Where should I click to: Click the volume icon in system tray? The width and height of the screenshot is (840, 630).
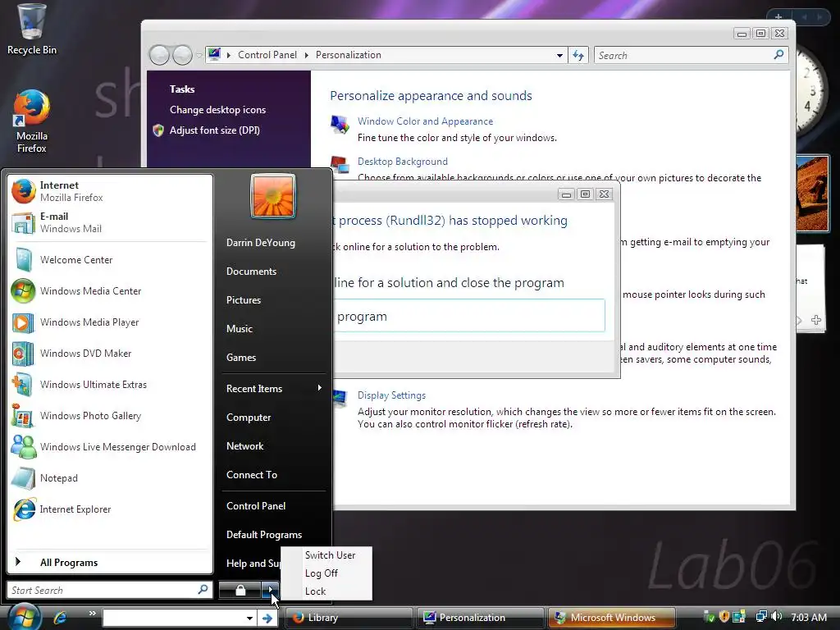pyautogui.click(x=777, y=617)
